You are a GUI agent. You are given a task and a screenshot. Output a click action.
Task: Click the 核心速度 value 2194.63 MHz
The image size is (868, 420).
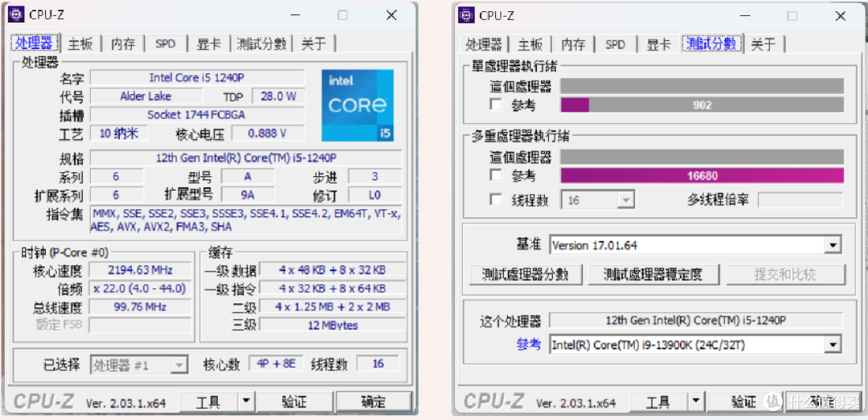pos(140,270)
